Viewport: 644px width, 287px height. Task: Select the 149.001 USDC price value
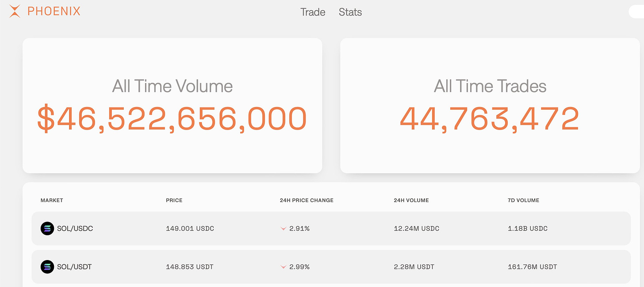coord(190,229)
